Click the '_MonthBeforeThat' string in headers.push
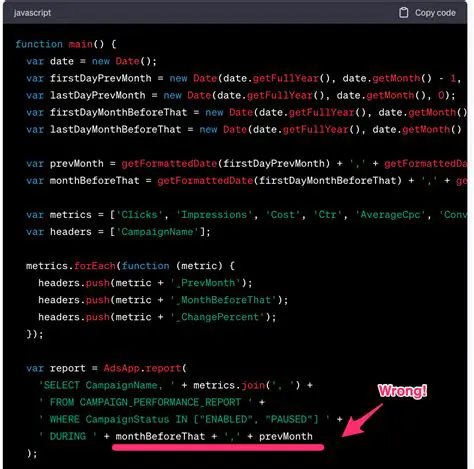This screenshot has height=469, width=474. (x=223, y=300)
